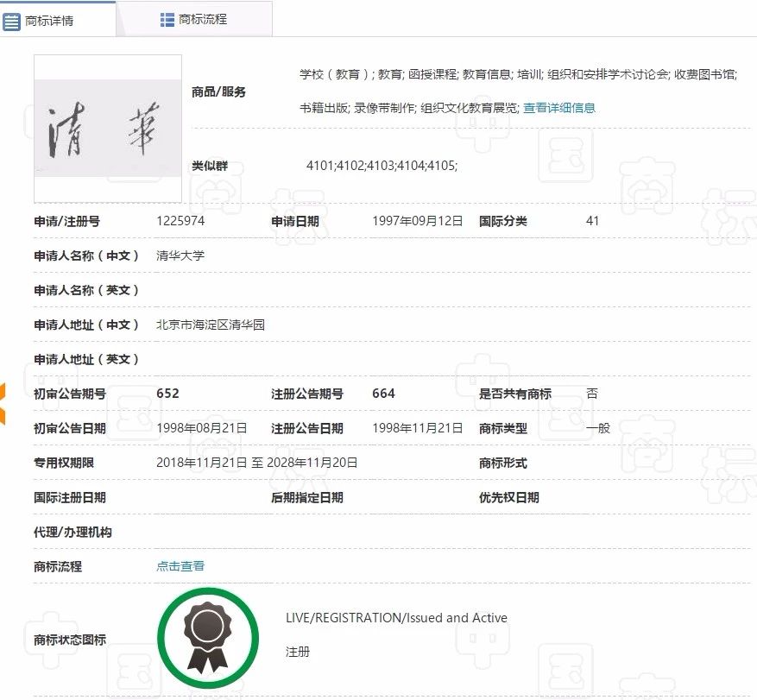Click the 国际分类 field label
The width and height of the screenshot is (757, 700).
click(503, 222)
